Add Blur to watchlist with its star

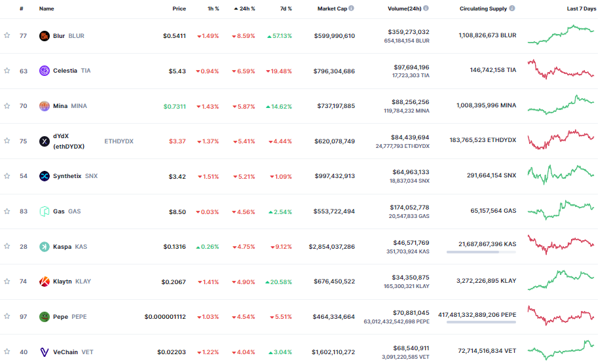7,35
